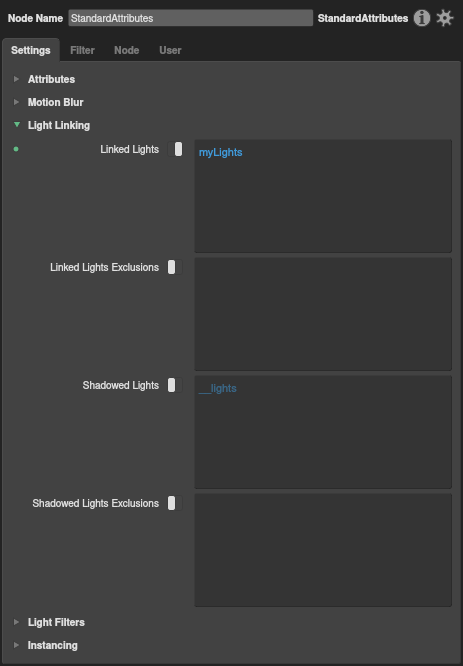Screen dimensions: 463x666
Task: Click the Linked Lights Exclusions text box
Action: (x=323, y=314)
